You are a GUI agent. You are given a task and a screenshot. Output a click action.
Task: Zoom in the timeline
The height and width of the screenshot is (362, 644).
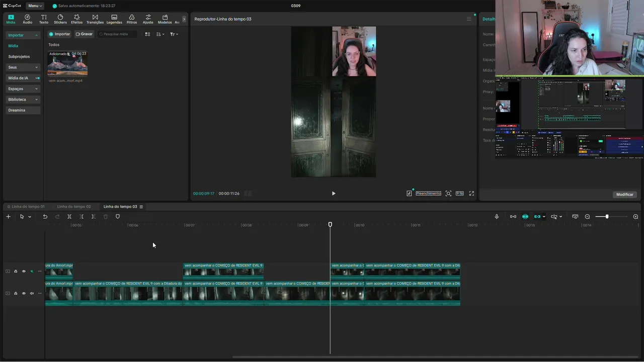click(x=635, y=217)
